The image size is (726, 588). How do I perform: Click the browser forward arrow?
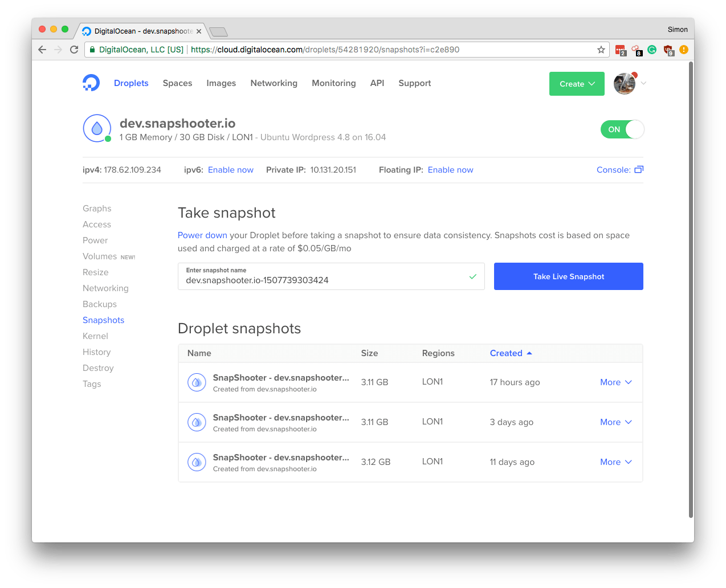58,50
